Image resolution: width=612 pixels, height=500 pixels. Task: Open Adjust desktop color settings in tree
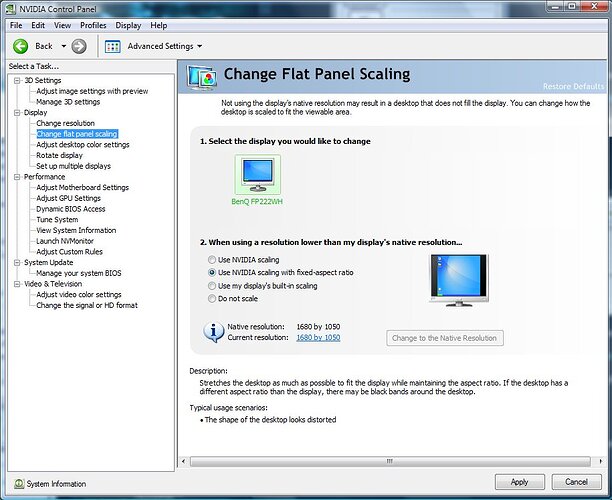point(82,145)
